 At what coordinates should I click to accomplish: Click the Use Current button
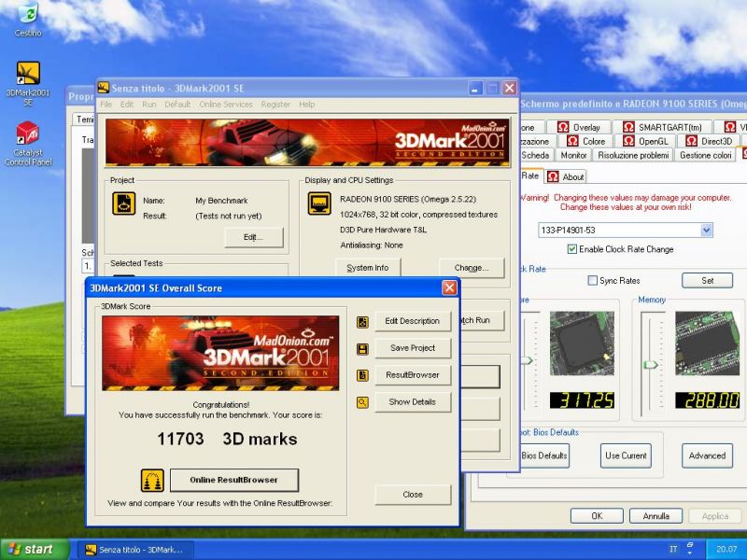626,455
